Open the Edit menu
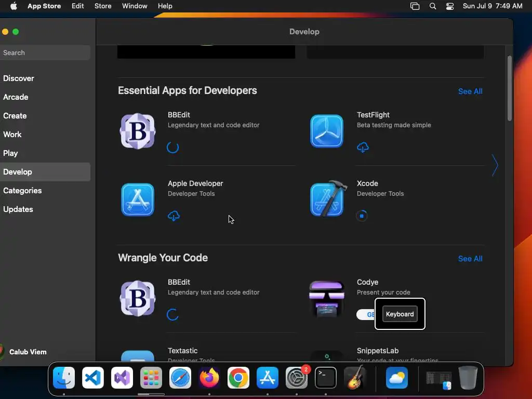This screenshot has width=532, height=399. point(78,6)
